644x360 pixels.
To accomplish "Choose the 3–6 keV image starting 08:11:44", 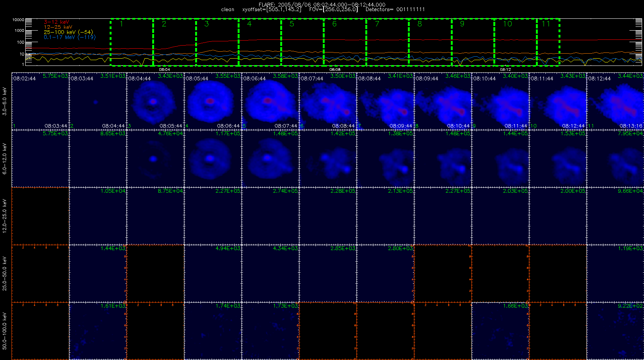I will (x=558, y=101).
